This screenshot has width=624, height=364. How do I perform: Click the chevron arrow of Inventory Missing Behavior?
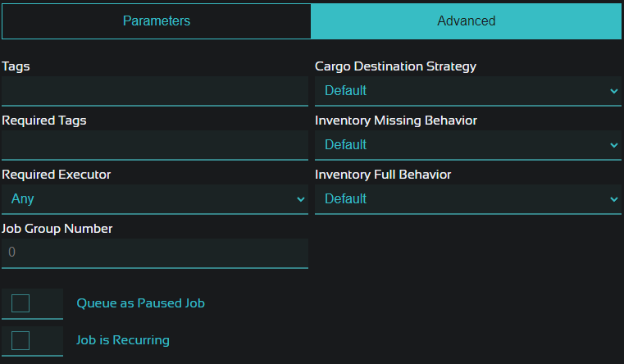tap(613, 145)
